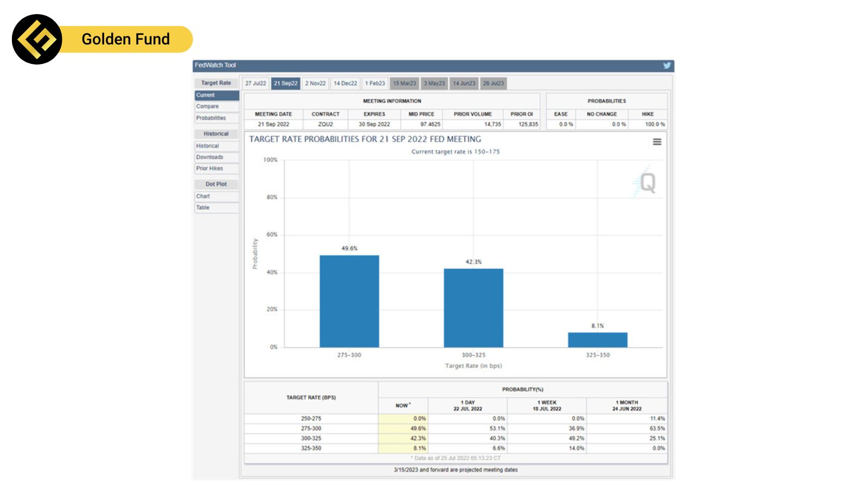868x488 pixels.
Task: Click the 1 DAY 22 JUL 2022 header
Action: coord(468,406)
